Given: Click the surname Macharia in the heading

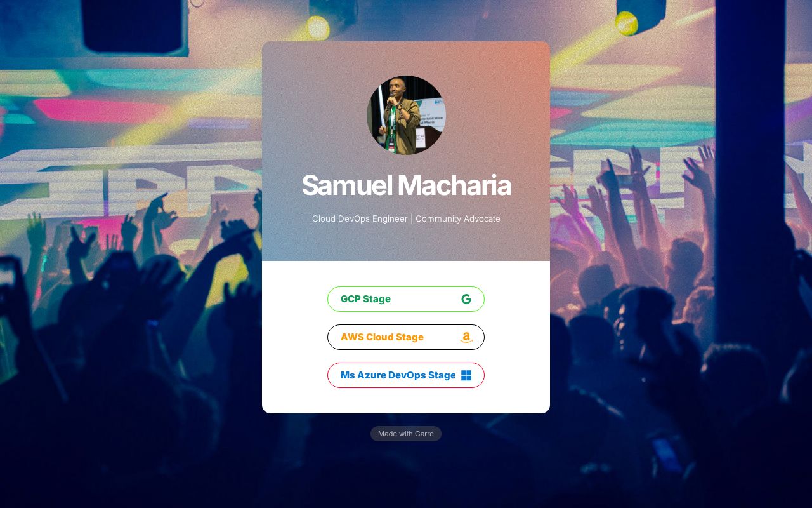Looking at the screenshot, I should [x=454, y=185].
